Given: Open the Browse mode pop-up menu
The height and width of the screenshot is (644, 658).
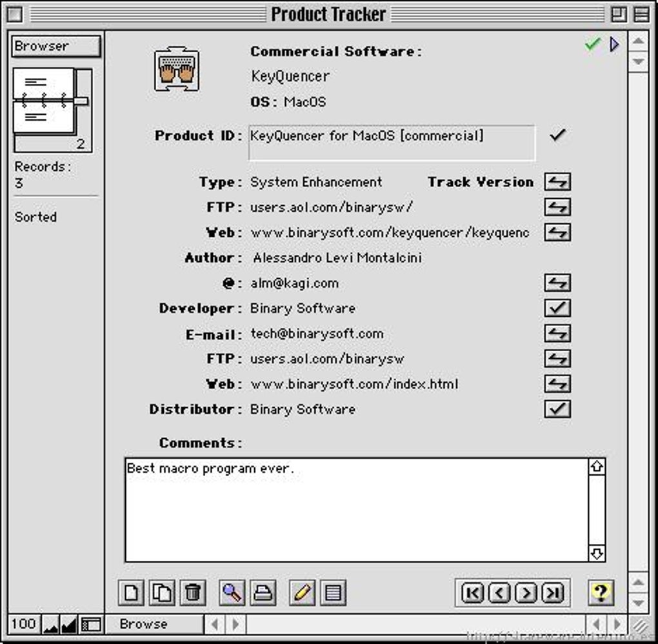Looking at the screenshot, I should click(x=154, y=624).
